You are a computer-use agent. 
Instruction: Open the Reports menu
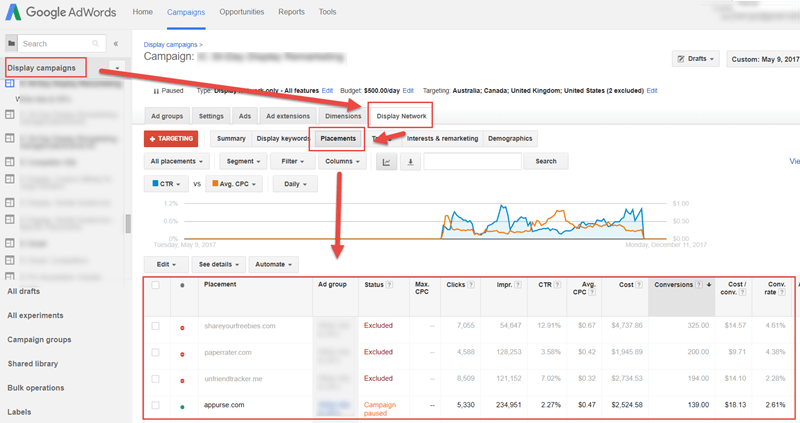[291, 12]
